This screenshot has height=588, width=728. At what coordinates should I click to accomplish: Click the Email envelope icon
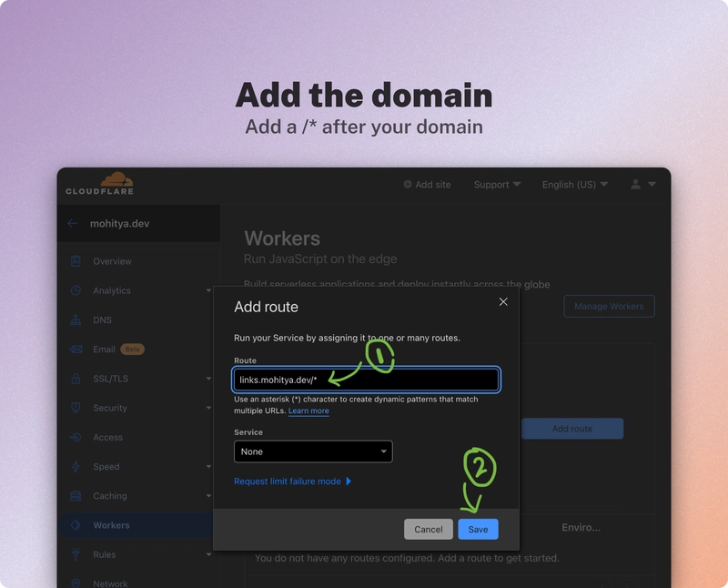pos(76,350)
